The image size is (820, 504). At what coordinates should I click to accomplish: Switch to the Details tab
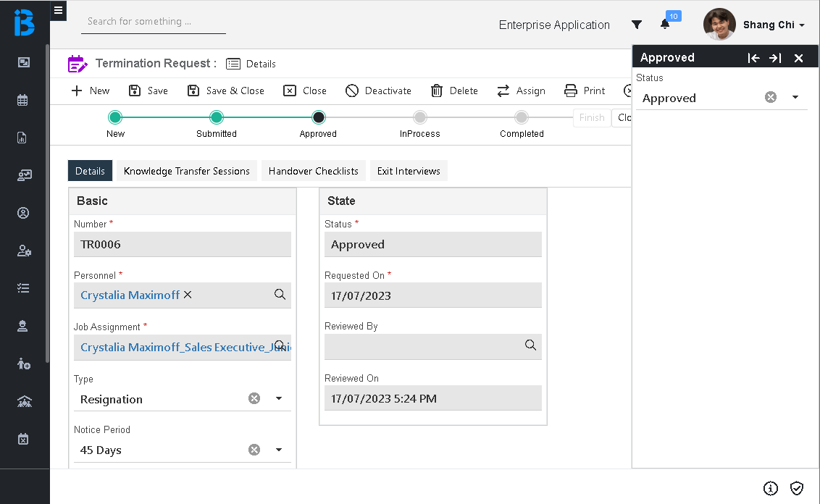tap(90, 171)
